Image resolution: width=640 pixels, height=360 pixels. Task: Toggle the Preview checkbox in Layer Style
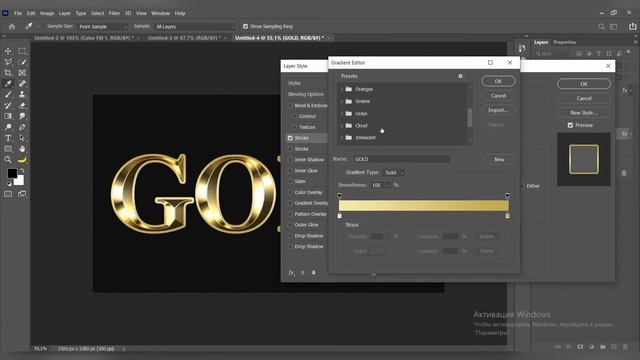tap(570, 125)
